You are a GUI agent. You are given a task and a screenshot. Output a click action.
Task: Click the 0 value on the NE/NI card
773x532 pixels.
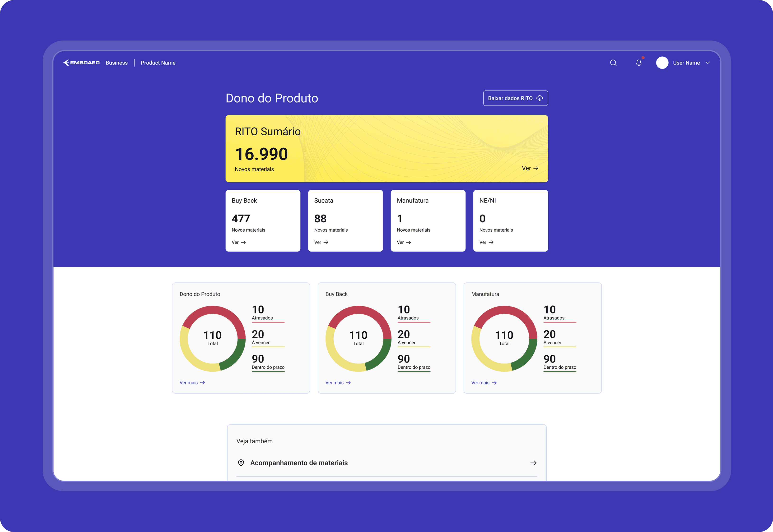[482, 218]
